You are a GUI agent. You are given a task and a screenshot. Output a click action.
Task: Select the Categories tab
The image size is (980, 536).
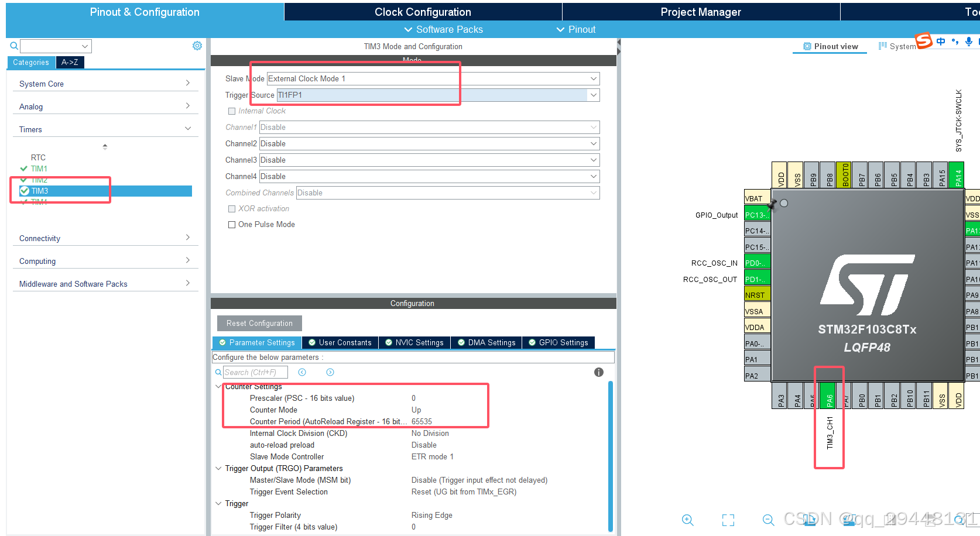tap(31, 62)
